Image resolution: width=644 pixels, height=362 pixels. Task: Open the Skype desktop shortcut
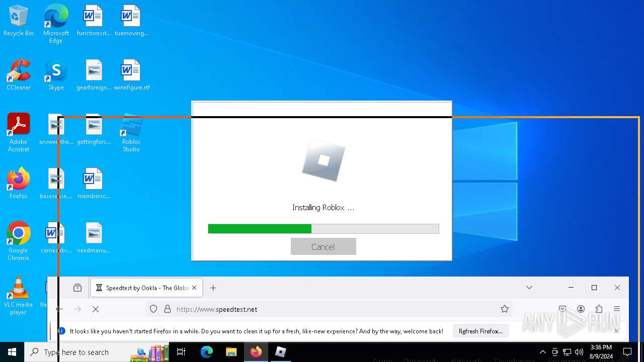[56, 75]
